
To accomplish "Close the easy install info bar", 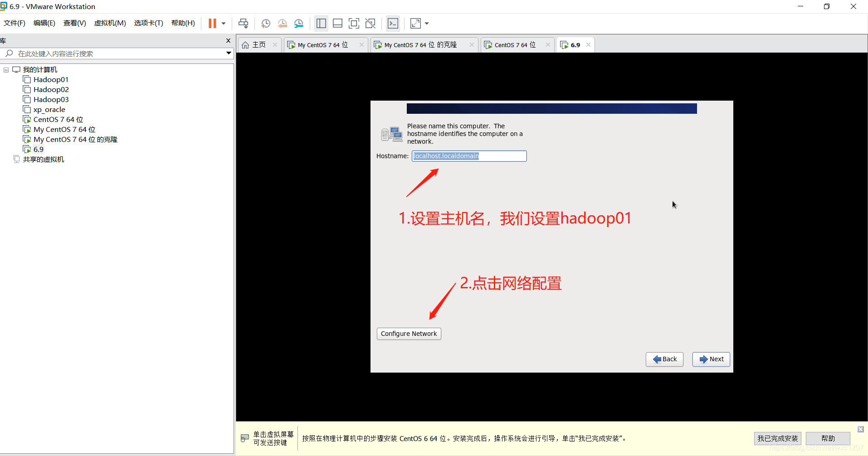I will pyautogui.click(x=861, y=429).
